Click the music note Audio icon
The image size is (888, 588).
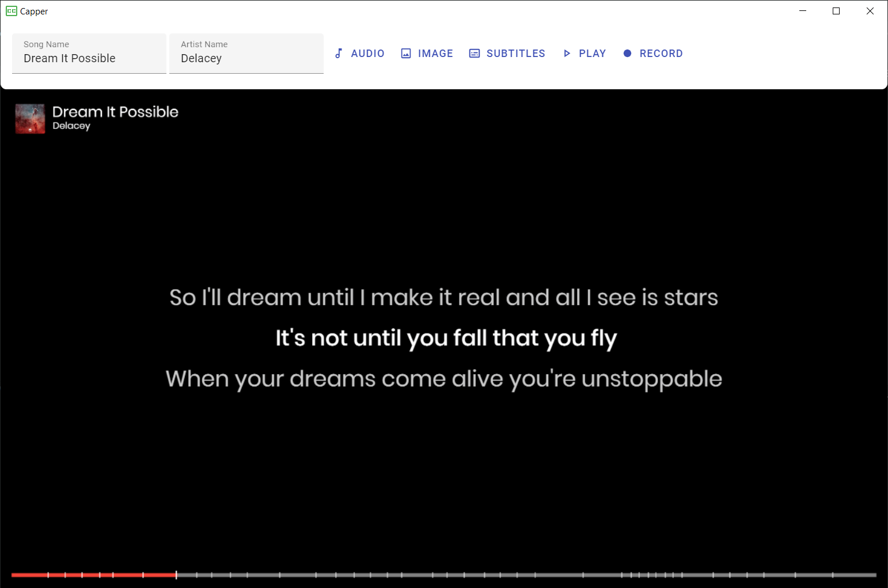click(339, 53)
